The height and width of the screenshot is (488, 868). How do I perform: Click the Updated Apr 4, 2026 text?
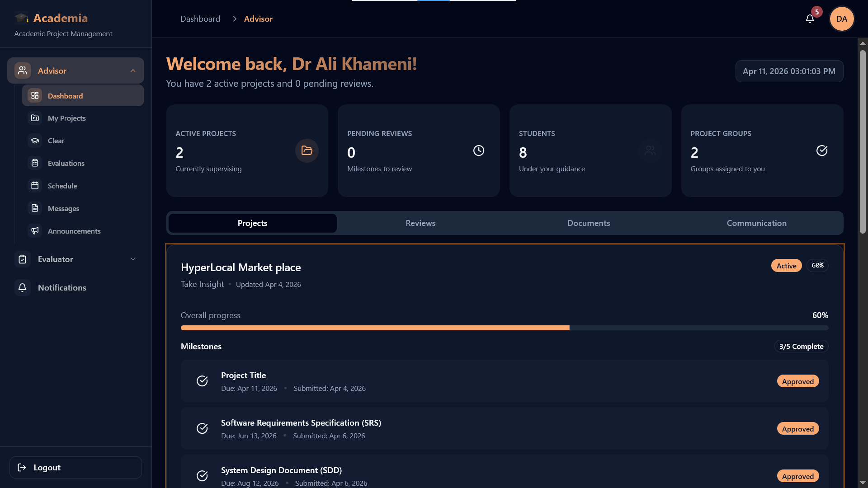point(268,285)
